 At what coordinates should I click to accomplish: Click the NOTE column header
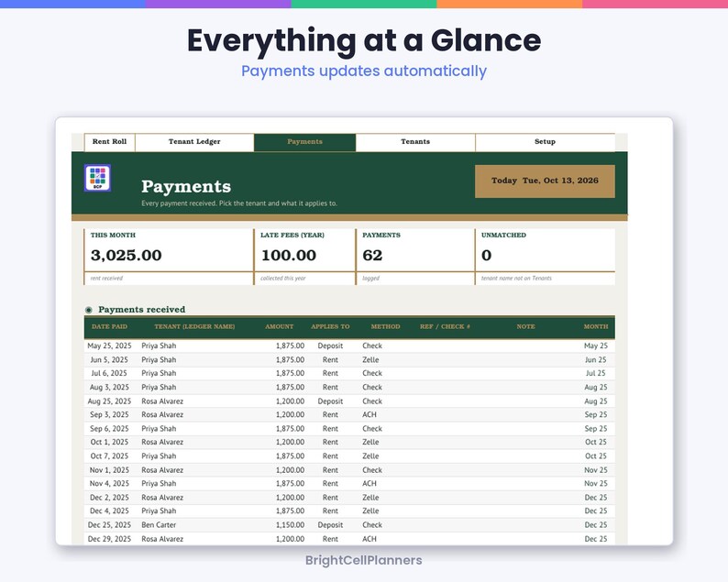(525, 326)
